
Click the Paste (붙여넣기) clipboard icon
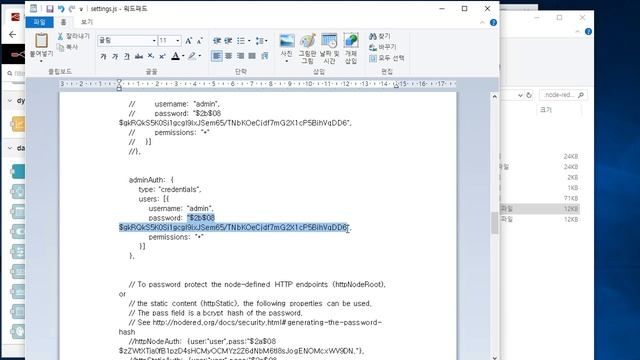pyautogui.click(x=41, y=41)
